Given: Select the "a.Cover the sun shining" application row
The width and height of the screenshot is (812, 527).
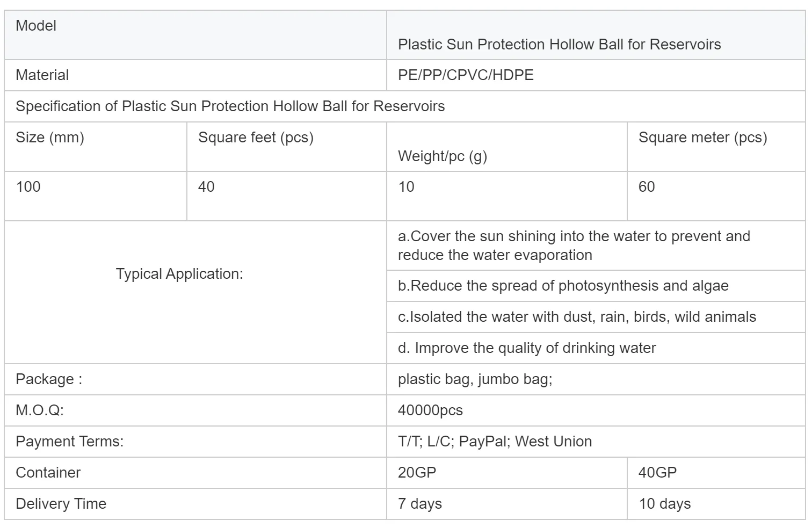Looking at the screenshot, I should pos(574,246).
